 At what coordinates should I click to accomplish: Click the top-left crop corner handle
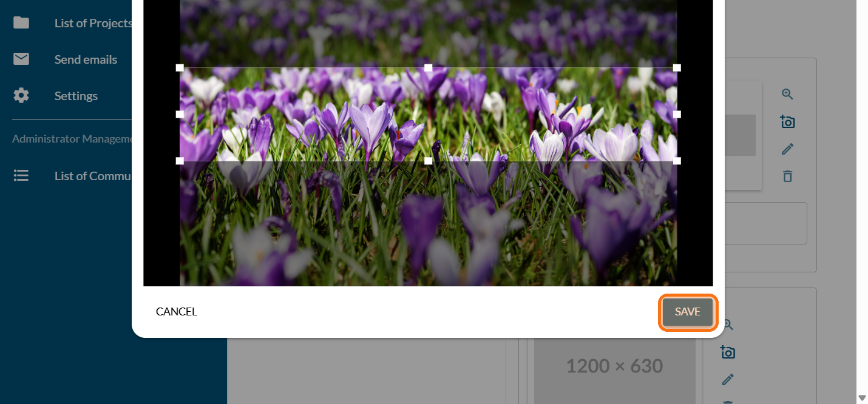pyautogui.click(x=180, y=68)
